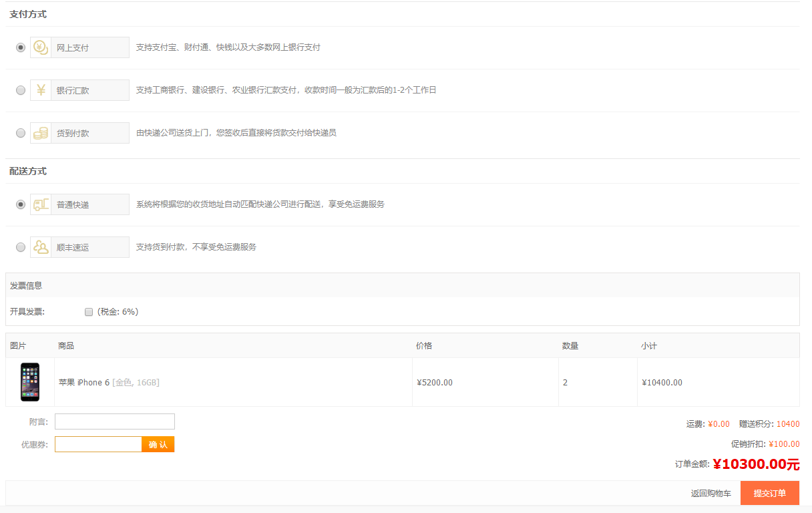Focus the 优惠券 coupon code field
The image size is (812, 513).
(x=98, y=444)
